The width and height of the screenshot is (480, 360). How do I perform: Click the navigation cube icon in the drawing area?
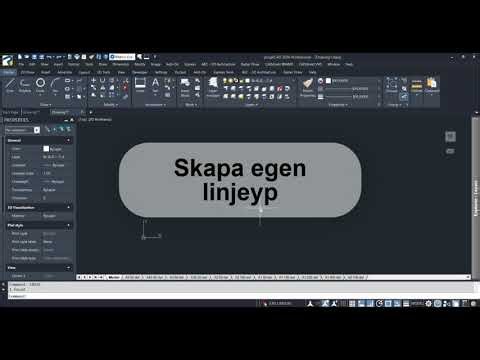[x=450, y=136]
